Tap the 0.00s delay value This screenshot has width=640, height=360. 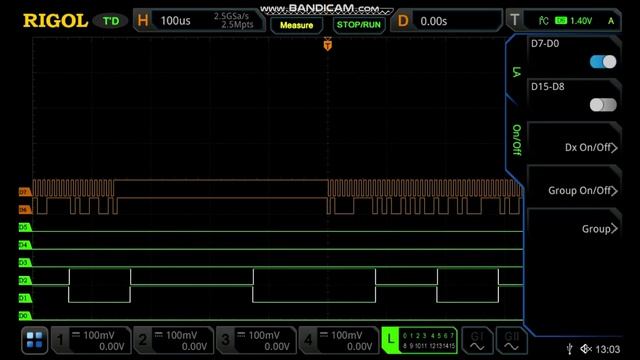(x=433, y=21)
